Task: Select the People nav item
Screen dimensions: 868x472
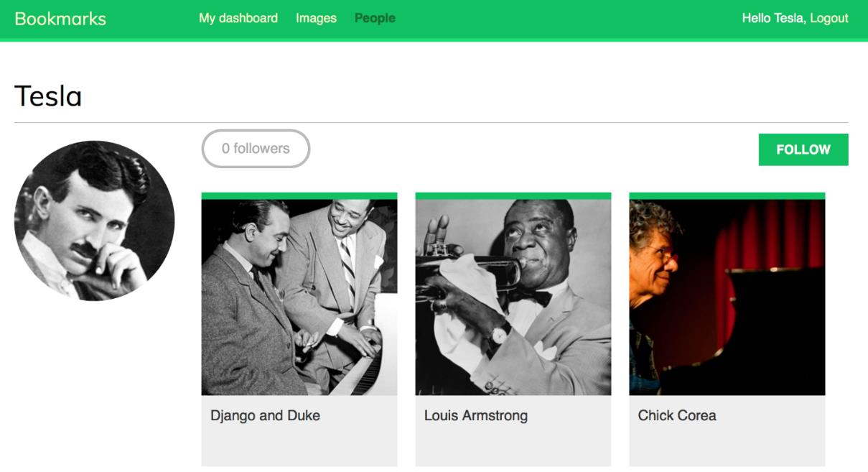Action: pos(375,19)
